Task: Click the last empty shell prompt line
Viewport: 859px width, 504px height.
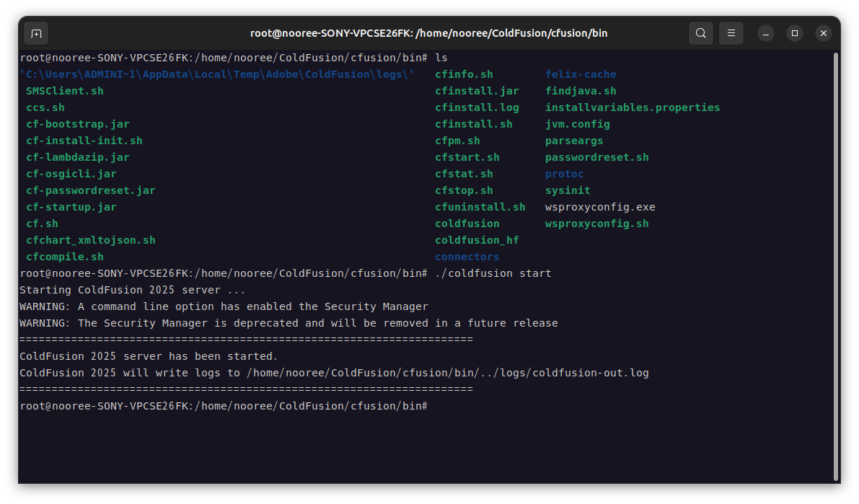Action: [224, 406]
